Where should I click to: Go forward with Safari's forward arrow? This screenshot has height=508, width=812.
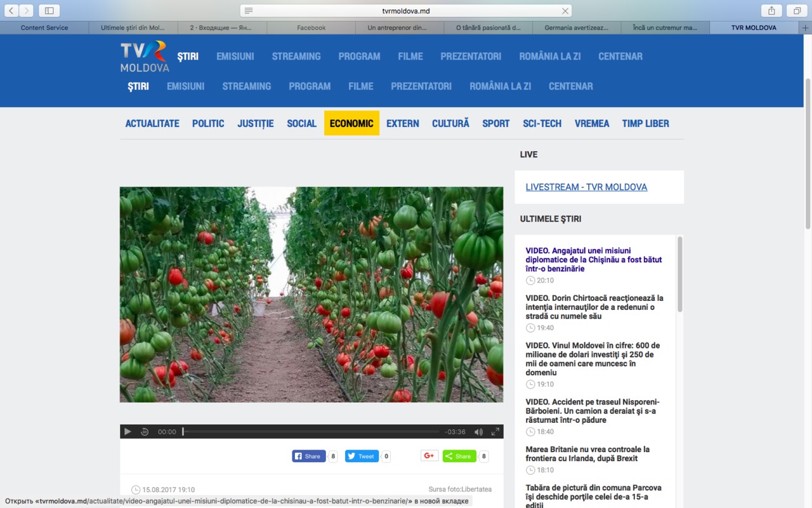26,11
